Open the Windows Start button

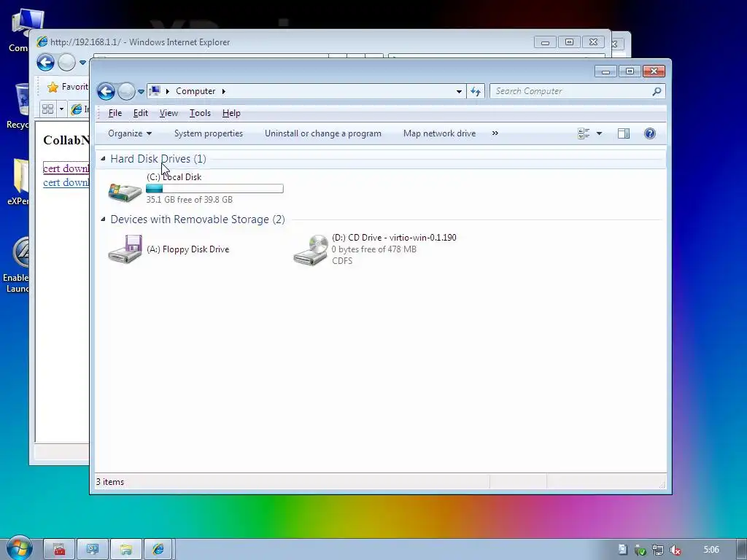tap(19, 548)
